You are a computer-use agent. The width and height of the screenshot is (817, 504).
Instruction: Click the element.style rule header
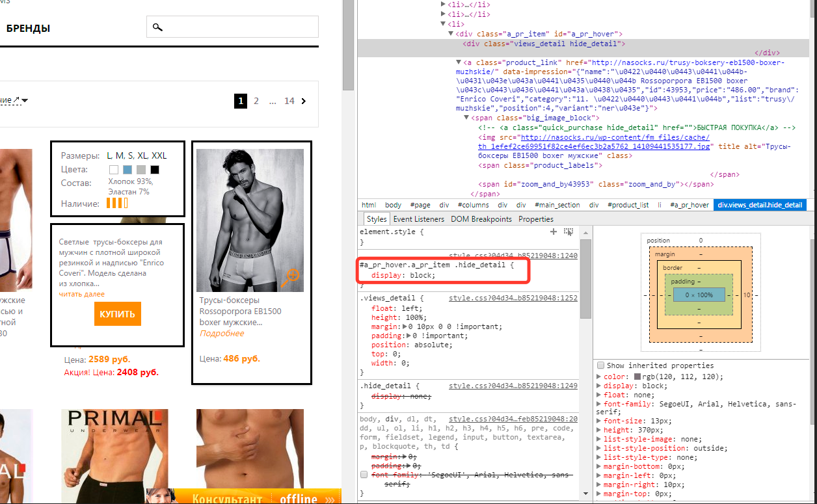(392, 231)
